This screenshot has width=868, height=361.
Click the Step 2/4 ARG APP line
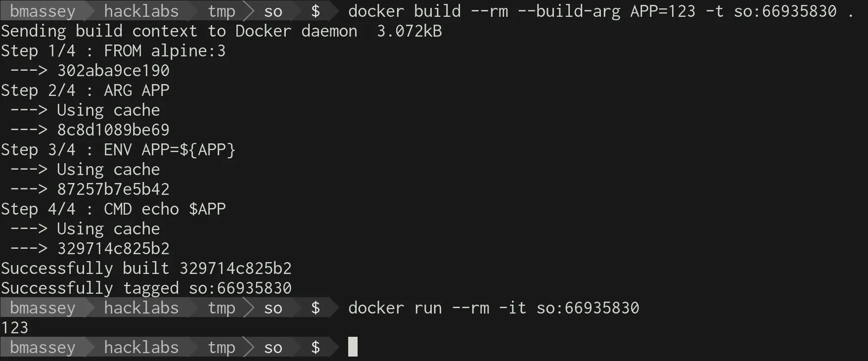coord(85,90)
